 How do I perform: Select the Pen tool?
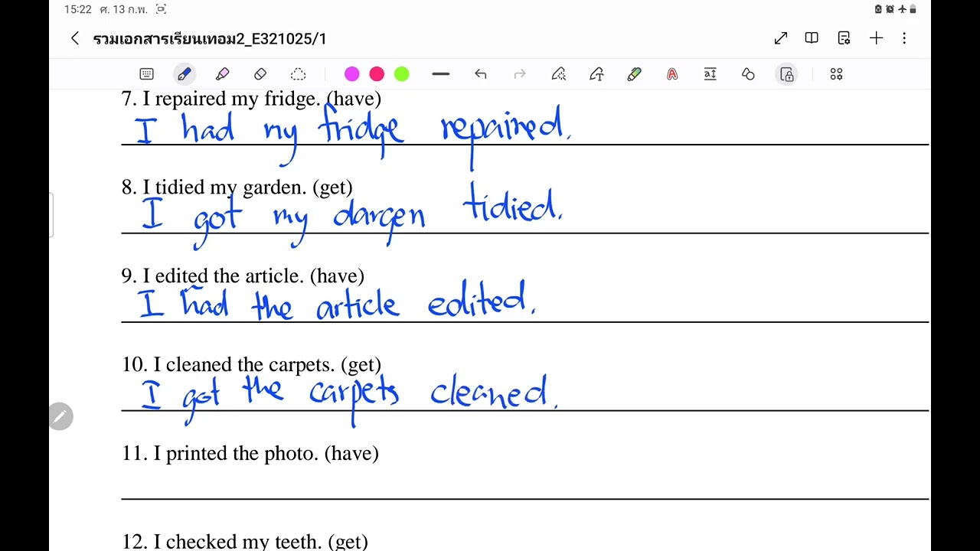tap(184, 74)
